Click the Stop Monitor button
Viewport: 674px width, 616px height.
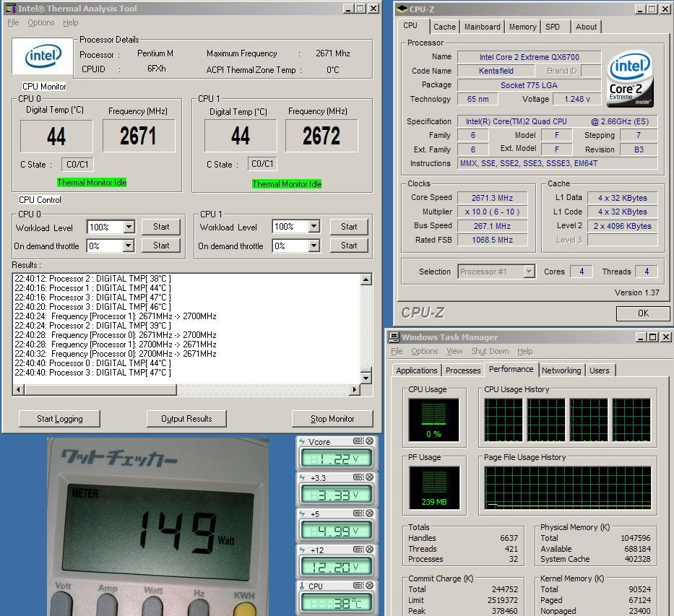point(332,418)
